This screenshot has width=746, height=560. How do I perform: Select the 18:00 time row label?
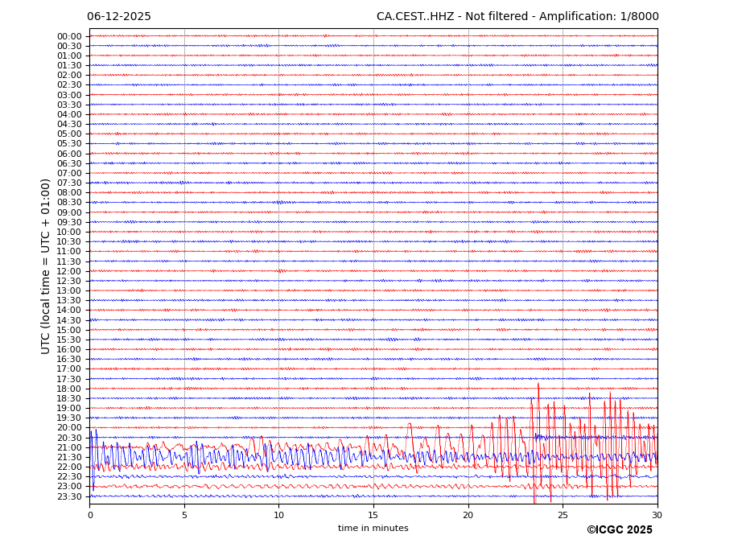pyautogui.click(x=69, y=389)
